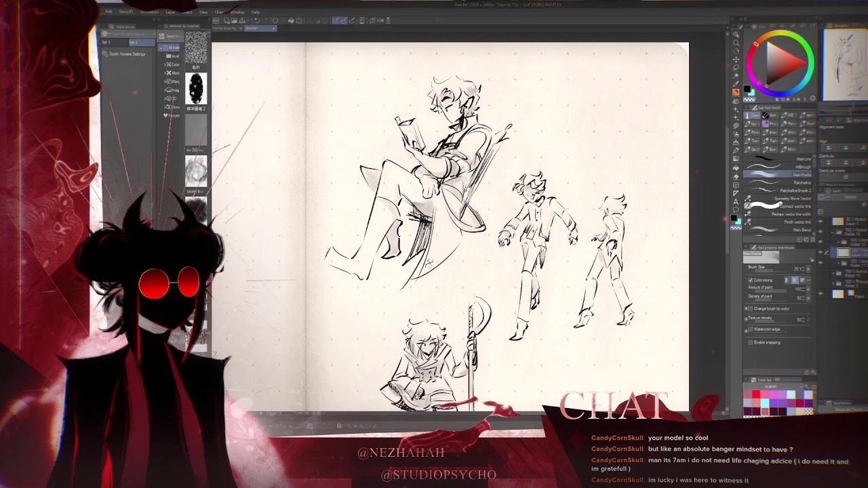The height and width of the screenshot is (488, 868).
Task: Select the Balloon tool
Action: pos(736,209)
